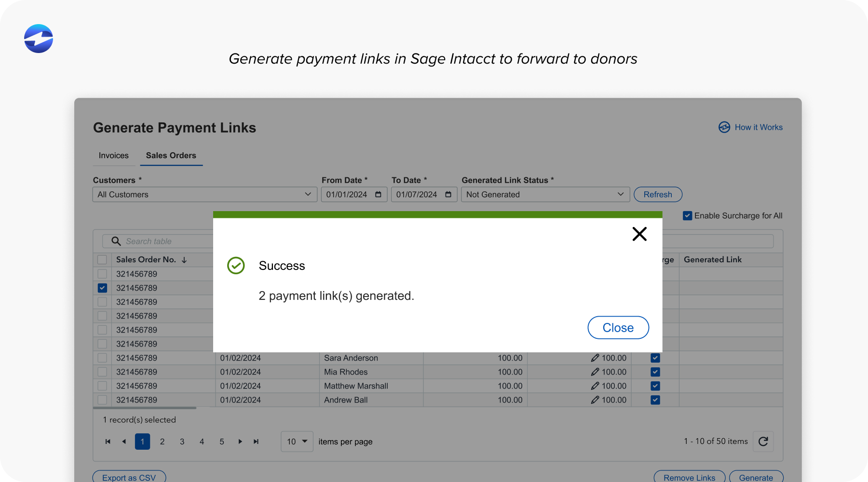Click the edit pencil on Andrew Ball's surcharge
The image size is (868, 482).
[595, 400]
